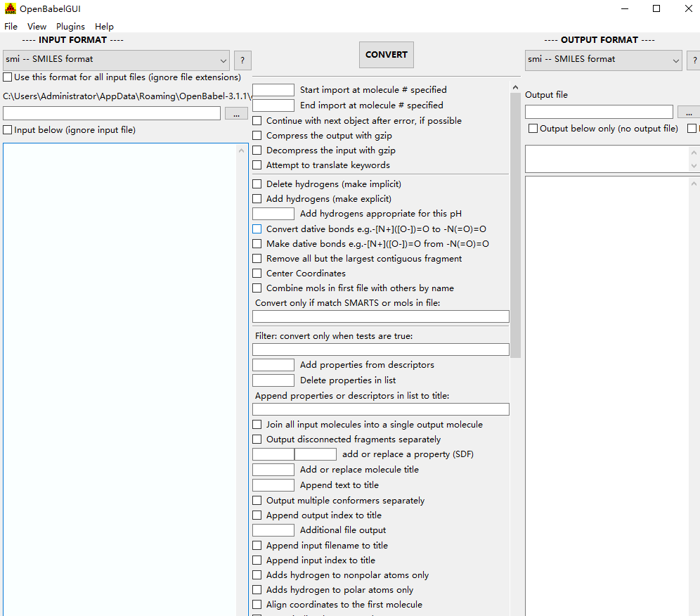Tick Use this format for all input files
The image size is (700, 616).
tap(8, 77)
